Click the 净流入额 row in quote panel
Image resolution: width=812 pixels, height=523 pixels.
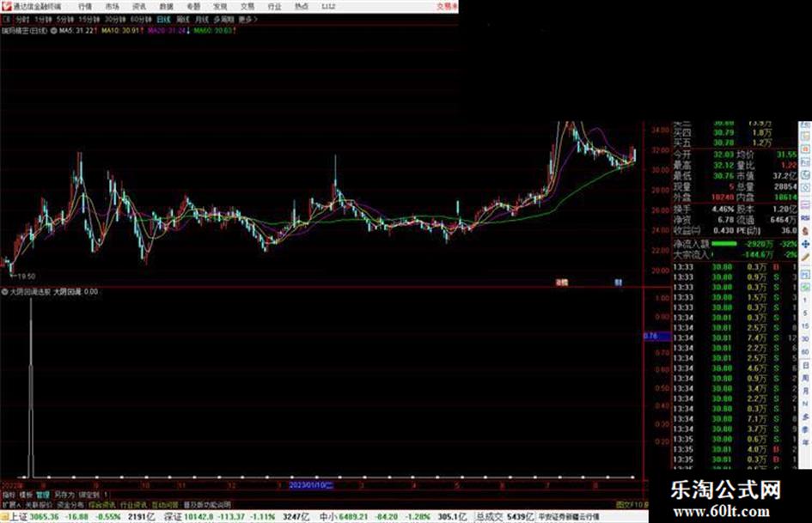coord(735,244)
